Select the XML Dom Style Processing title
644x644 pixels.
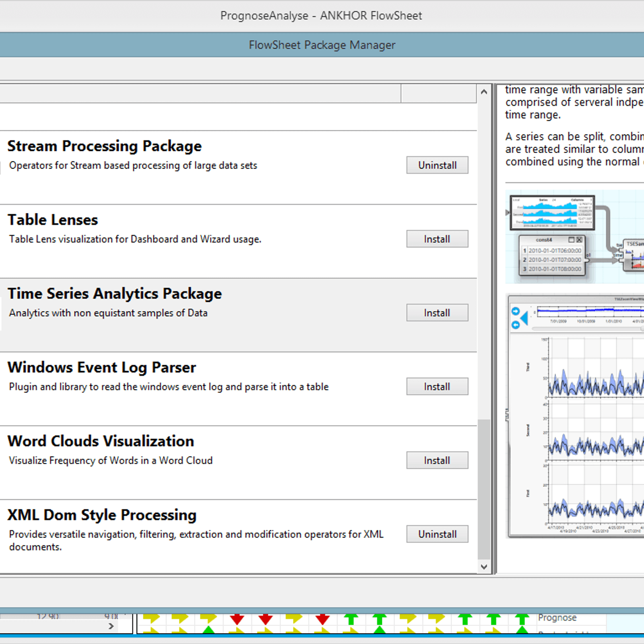[102, 515]
